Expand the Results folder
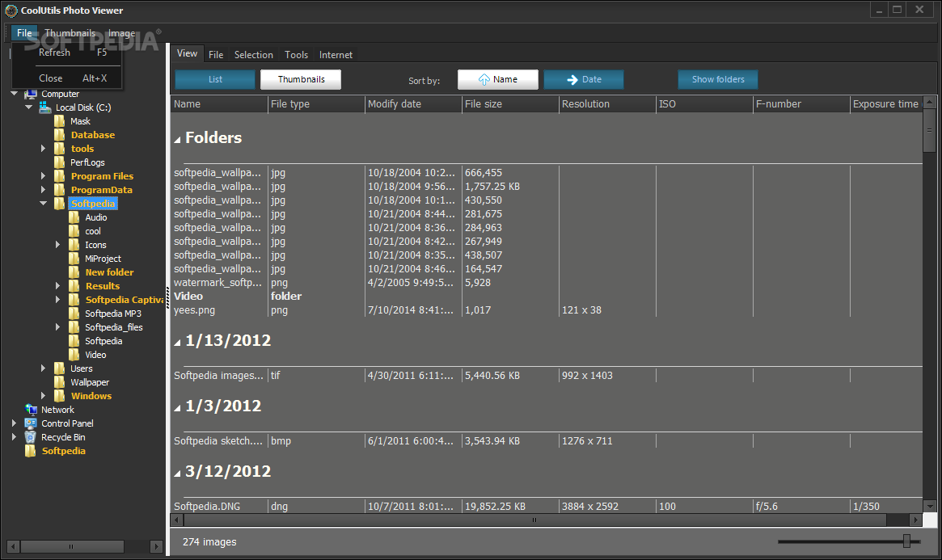The width and height of the screenshot is (942, 560). click(57, 286)
